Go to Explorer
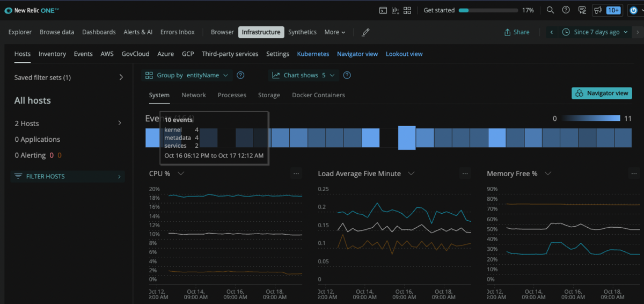The image size is (644, 304). 20,32
